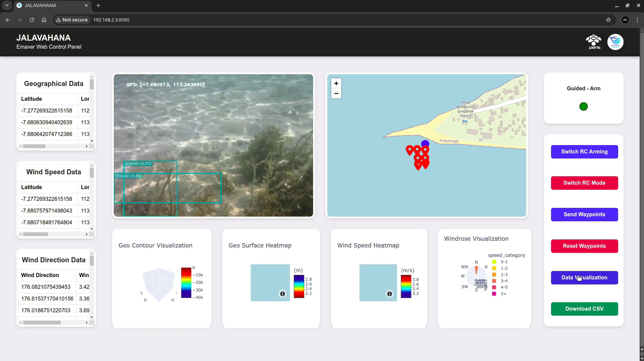
Task: Click info icon on Wind Speed Heatmap
Action: pyautogui.click(x=389, y=294)
